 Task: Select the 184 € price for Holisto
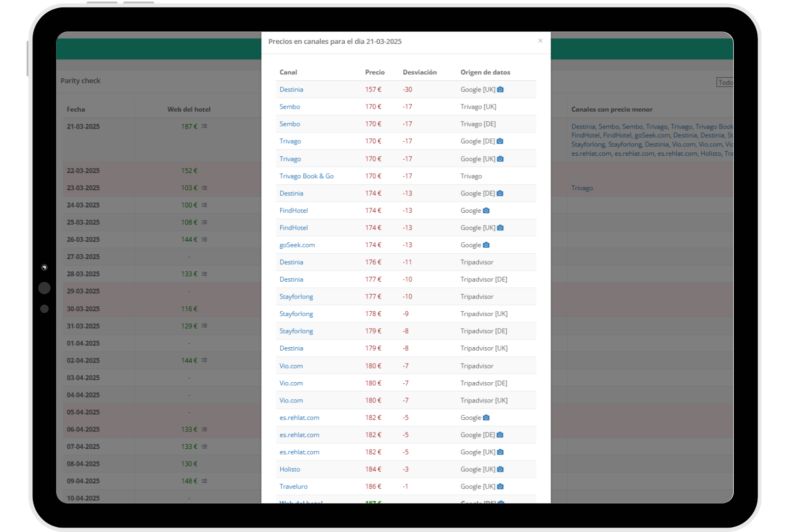point(373,469)
